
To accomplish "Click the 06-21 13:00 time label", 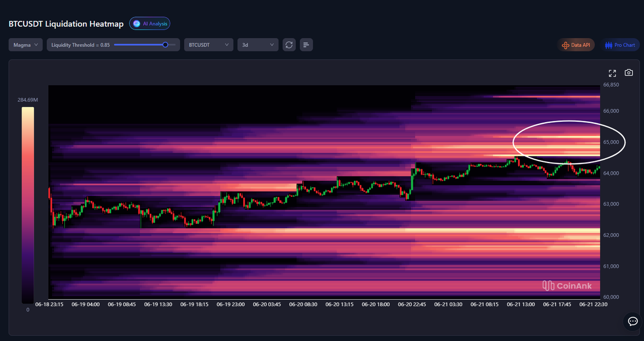I will point(521,304).
